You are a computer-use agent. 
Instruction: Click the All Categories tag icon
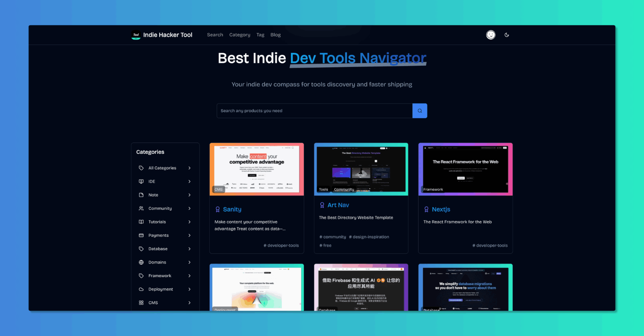click(x=141, y=168)
